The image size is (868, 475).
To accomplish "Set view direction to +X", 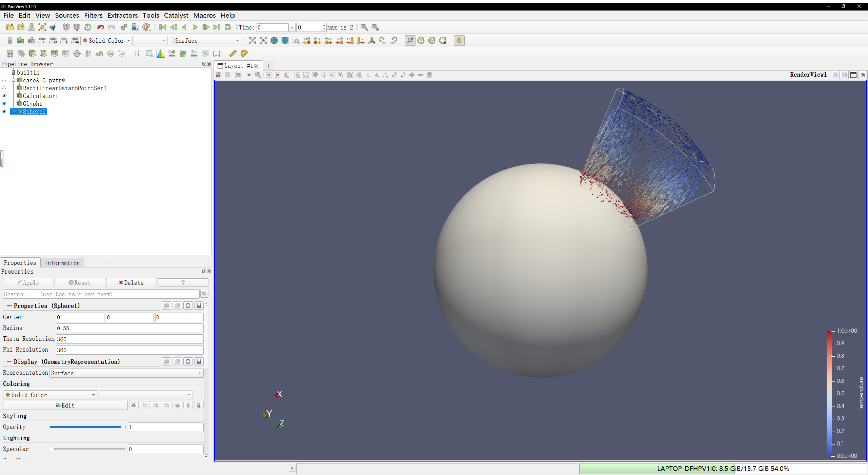I will coord(307,41).
